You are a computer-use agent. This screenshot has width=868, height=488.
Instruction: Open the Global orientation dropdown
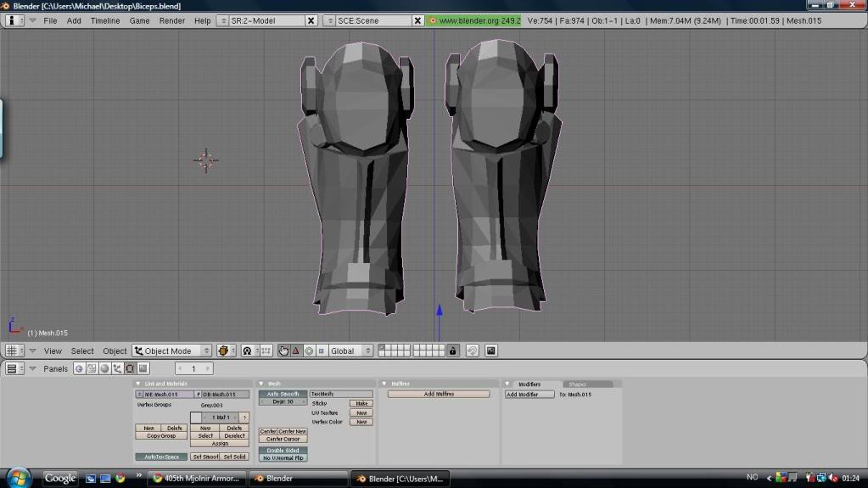pyautogui.click(x=350, y=351)
